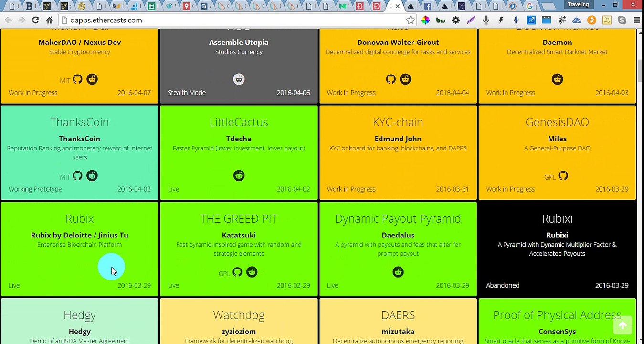Open MakerDAO card's Reddit icon
Image resolution: width=644 pixels, height=344 pixels.
tap(92, 79)
